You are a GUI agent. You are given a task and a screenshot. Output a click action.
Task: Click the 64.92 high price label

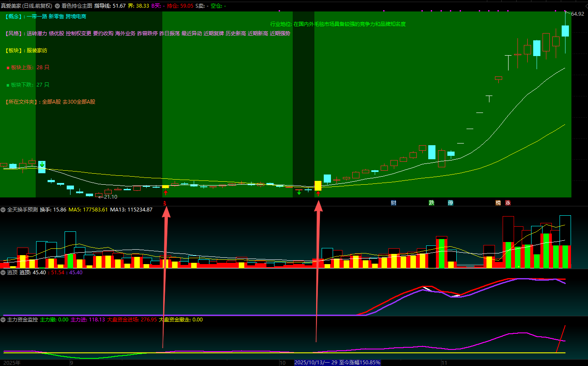pyautogui.click(x=577, y=14)
